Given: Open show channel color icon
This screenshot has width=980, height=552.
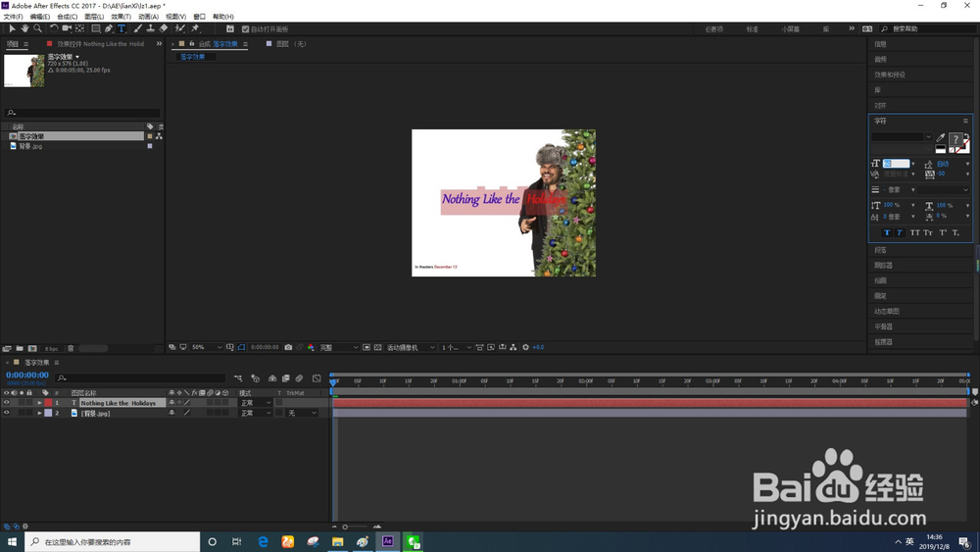Looking at the screenshot, I should [311, 348].
